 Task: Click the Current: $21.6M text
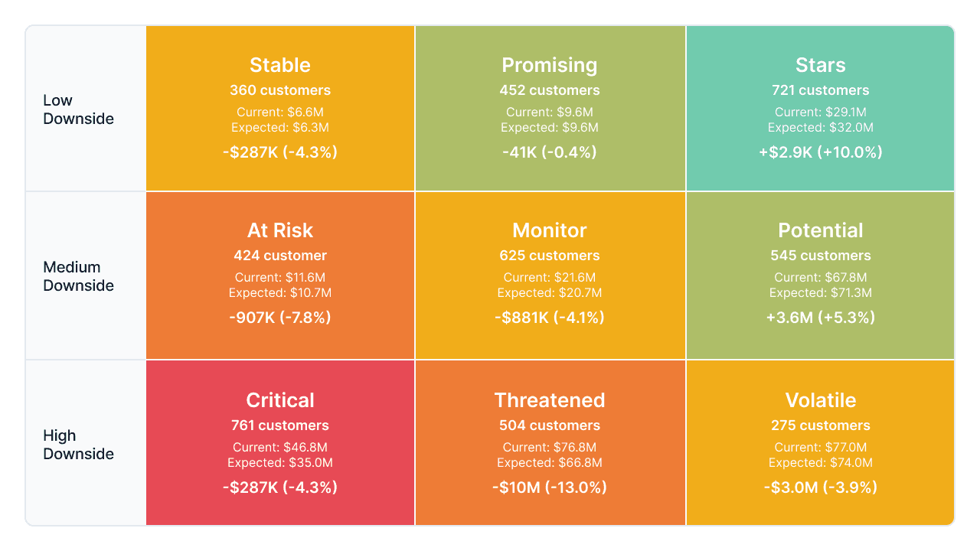point(550,278)
